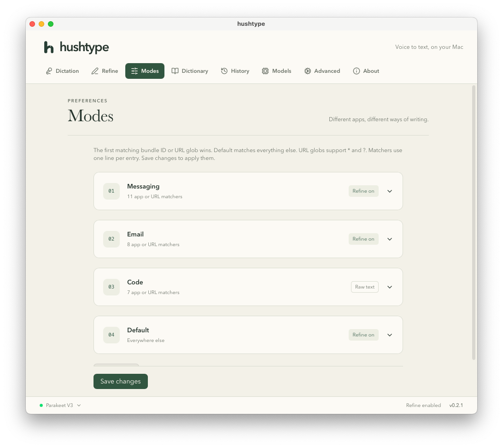Expand the Default mode chevron

[389, 335]
